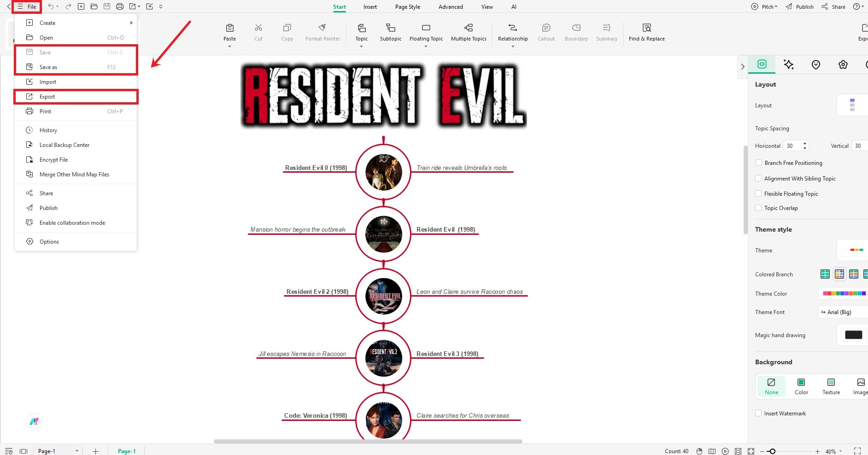Click the zoom in plus button

point(817,451)
